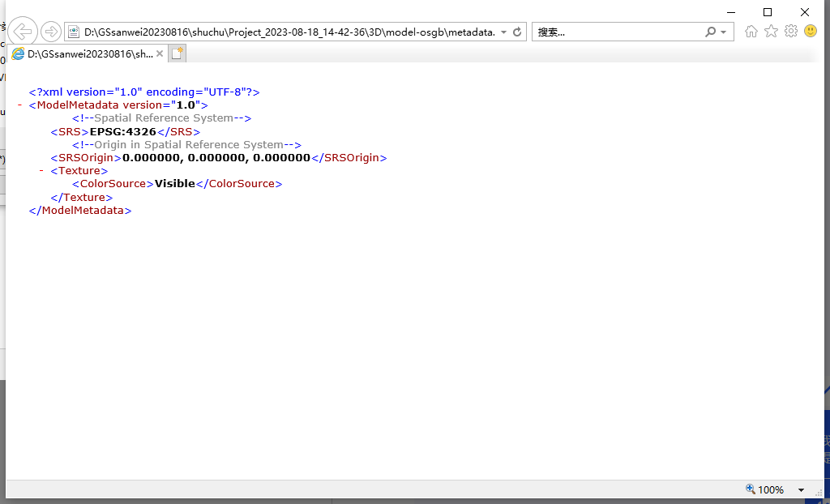Viewport: 830px width, 504px height.
Task: Open the Home page icon
Action: coord(751,32)
